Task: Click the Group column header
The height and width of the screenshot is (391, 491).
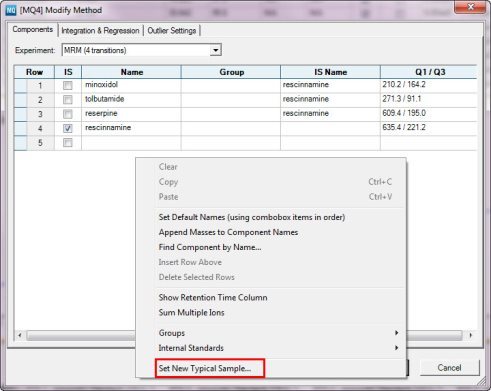Action: [231, 72]
